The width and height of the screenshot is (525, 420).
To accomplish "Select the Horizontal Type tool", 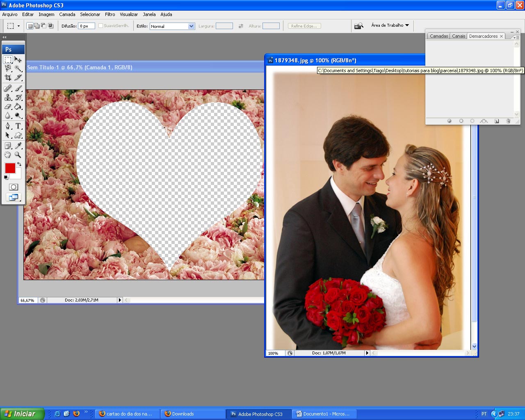I will (18, 126).
